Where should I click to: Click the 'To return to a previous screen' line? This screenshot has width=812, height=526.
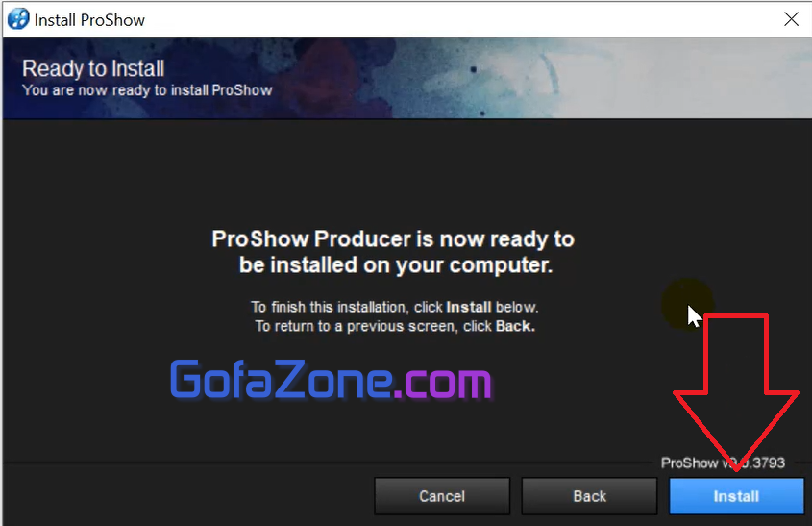click(x=395, y=326)
